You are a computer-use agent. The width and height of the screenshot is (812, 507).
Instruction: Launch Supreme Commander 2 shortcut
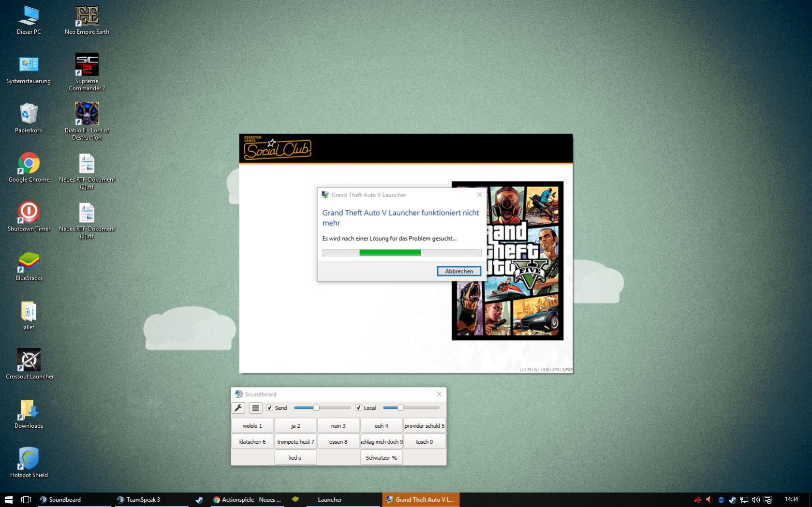(x=87, y=72)
